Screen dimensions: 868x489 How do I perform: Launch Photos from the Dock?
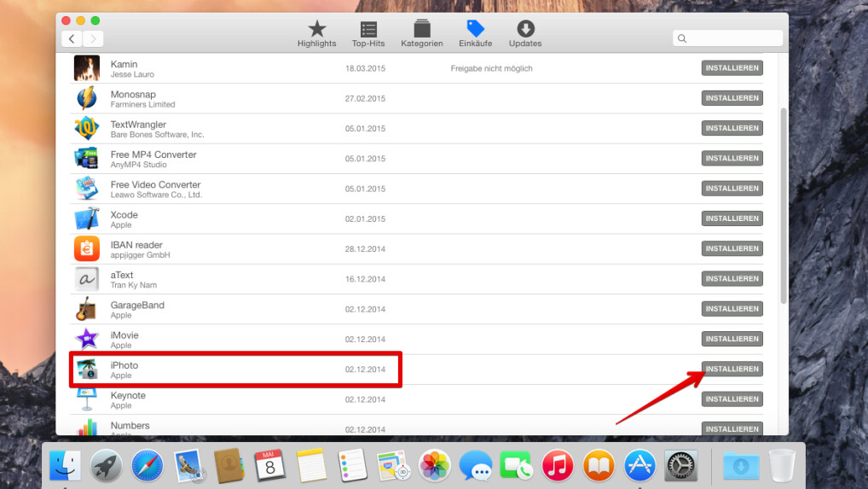click(x=435, y=466)
